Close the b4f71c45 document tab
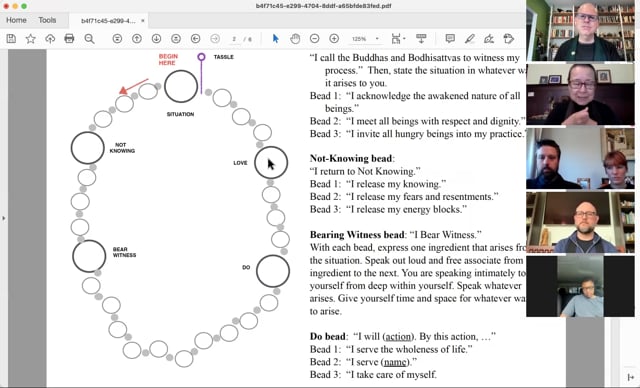Screen dimensions: 640x388 click(143, 20)
